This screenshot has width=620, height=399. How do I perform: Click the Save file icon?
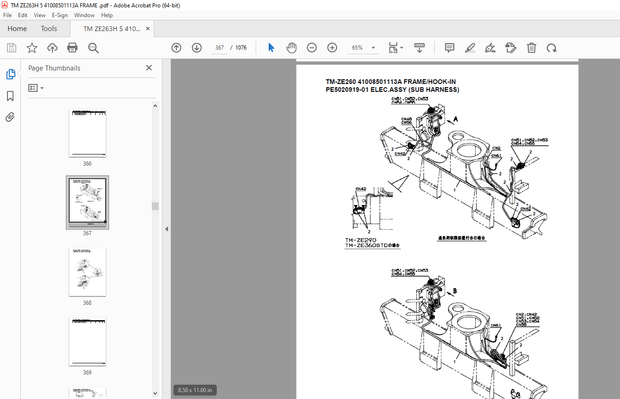pos(11,48)
